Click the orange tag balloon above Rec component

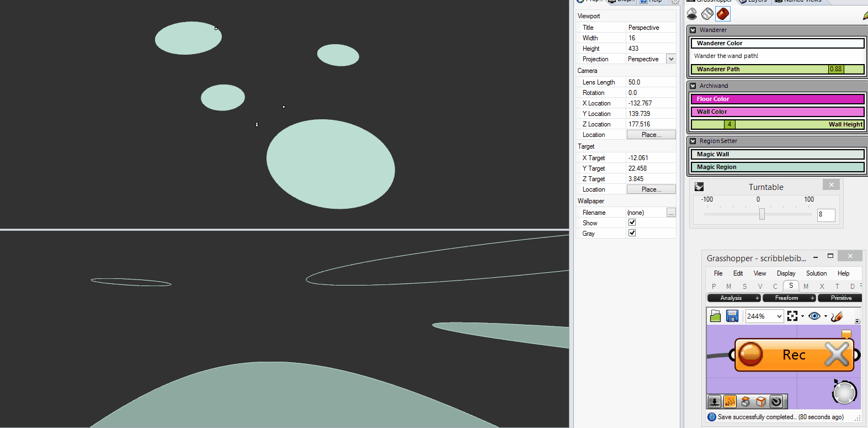[x=846, y=334]
